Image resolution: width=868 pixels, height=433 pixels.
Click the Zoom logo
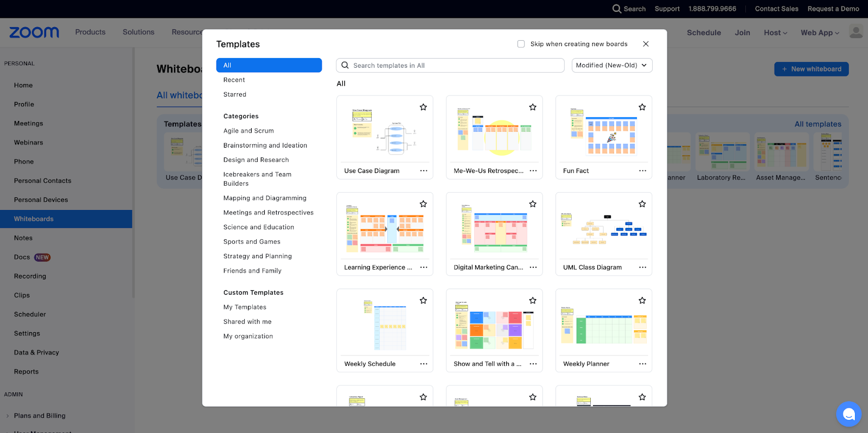(x=34, y=33)
